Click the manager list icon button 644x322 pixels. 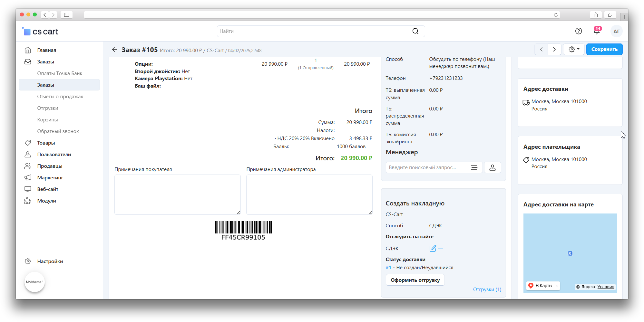pyautogui.click(x=474, y=167)
